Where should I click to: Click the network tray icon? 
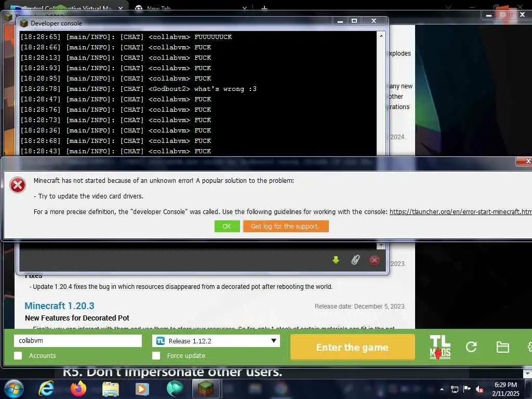[x=454, y=389]
